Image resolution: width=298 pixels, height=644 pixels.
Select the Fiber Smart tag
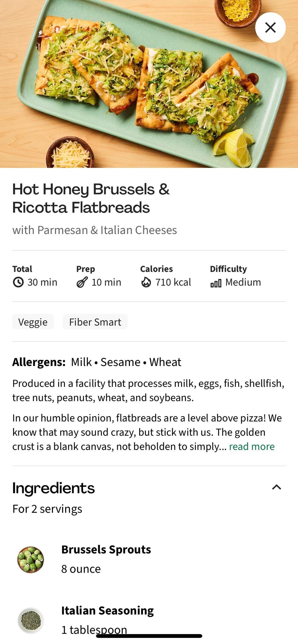(x=95, y=322)
